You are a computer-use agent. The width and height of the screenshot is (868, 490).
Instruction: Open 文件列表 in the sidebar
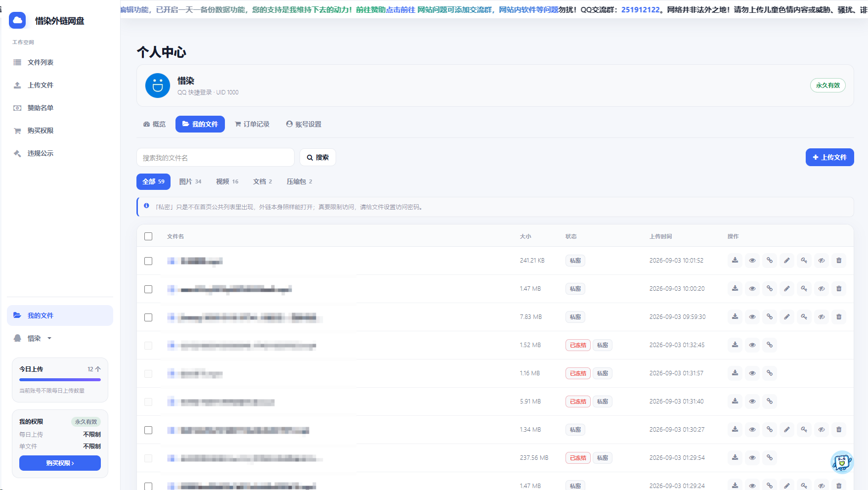60,62
